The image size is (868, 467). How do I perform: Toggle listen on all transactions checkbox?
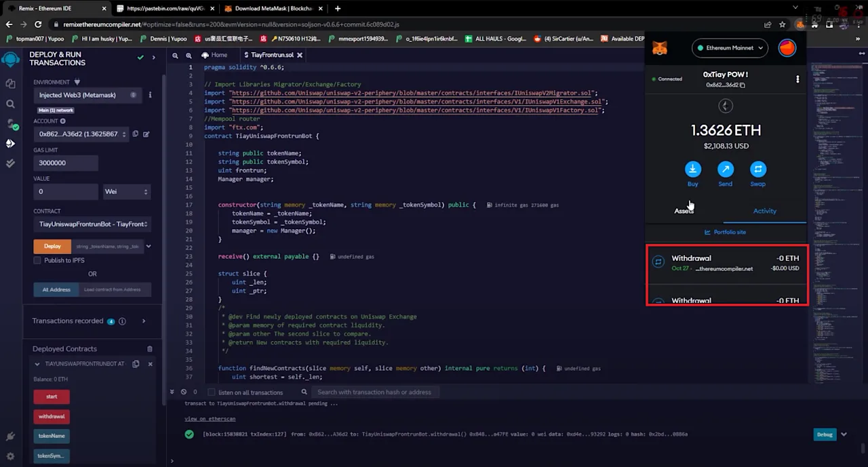click(212, 392)
